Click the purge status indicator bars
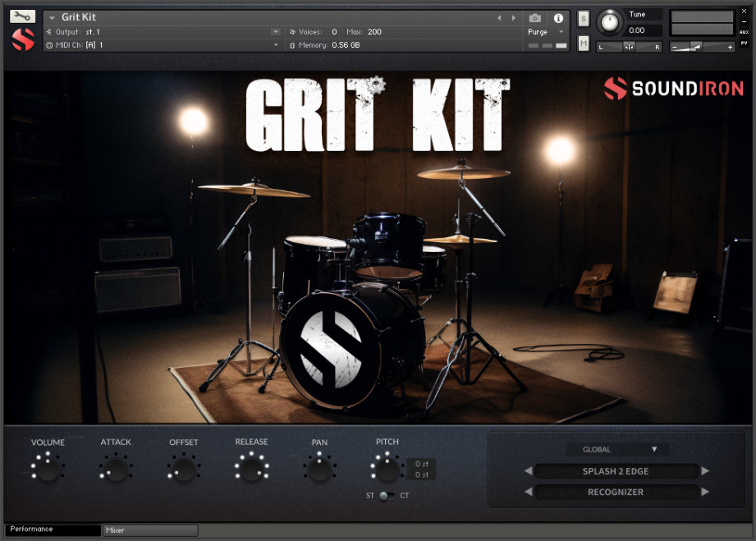 548,45
